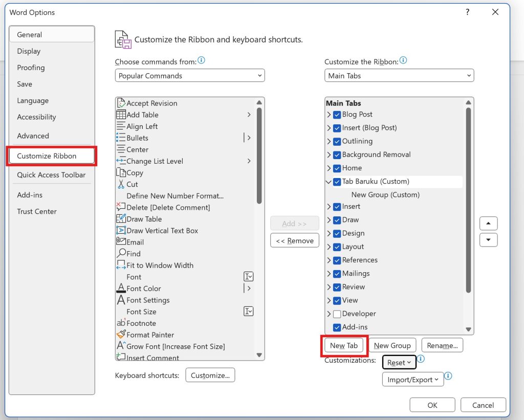Expand the Home tab tree node
This screenshot has width=524, height=420.
[329, 168]
